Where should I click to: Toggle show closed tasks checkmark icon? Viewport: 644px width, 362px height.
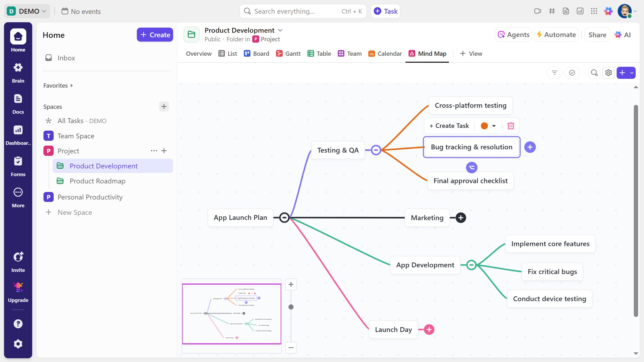(572, 73)
